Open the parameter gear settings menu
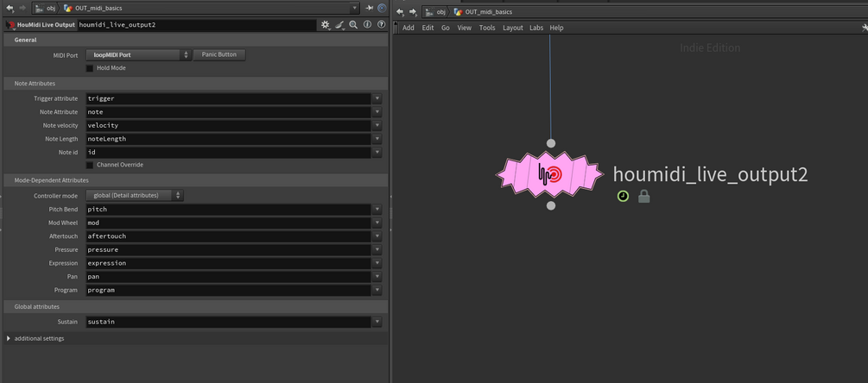This screenshot has width=868, height=383. point(326,25)
